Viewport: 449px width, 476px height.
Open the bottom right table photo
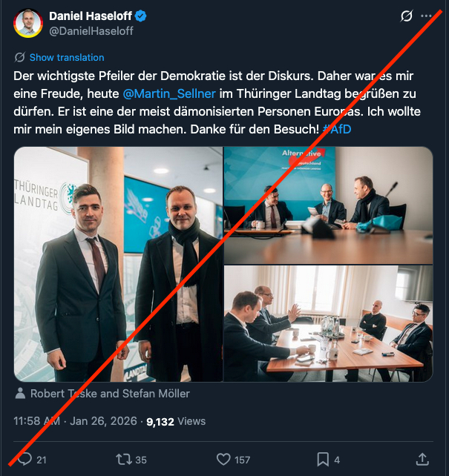click(x=328, y=323)
